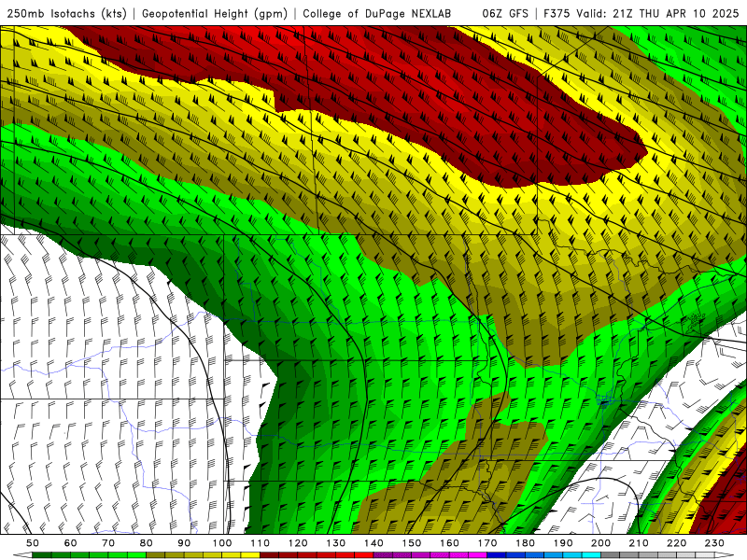
Task: Click the '210' color bar label
Action: 639,543
